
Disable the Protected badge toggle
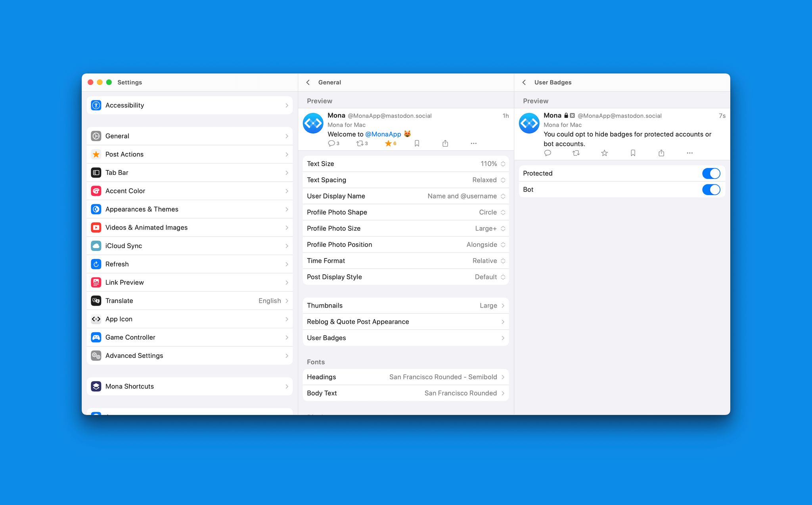[x=711, y=173]
